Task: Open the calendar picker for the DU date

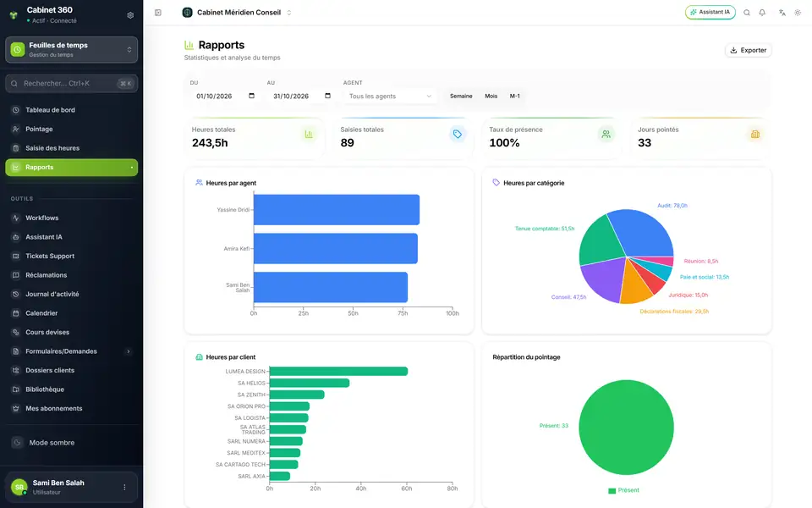Action: click(252, 96)
